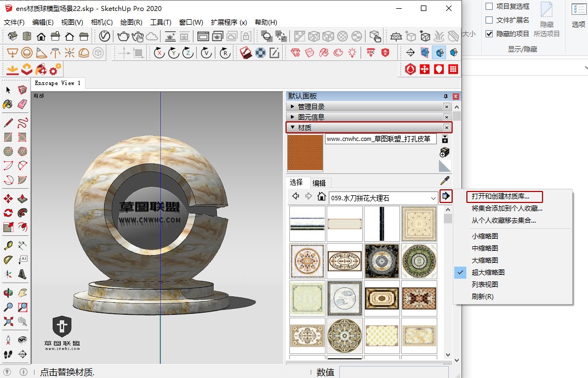Switch to the 编辑 tab in materials

coord(319,183)
